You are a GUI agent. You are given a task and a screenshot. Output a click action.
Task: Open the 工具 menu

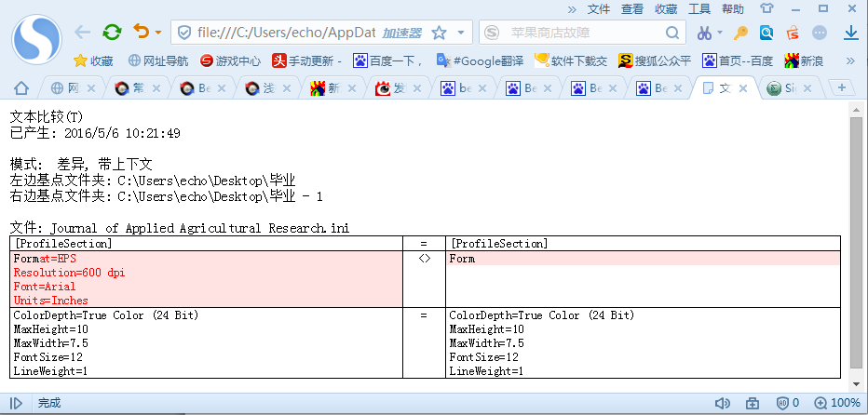click(x=699, y=8)
